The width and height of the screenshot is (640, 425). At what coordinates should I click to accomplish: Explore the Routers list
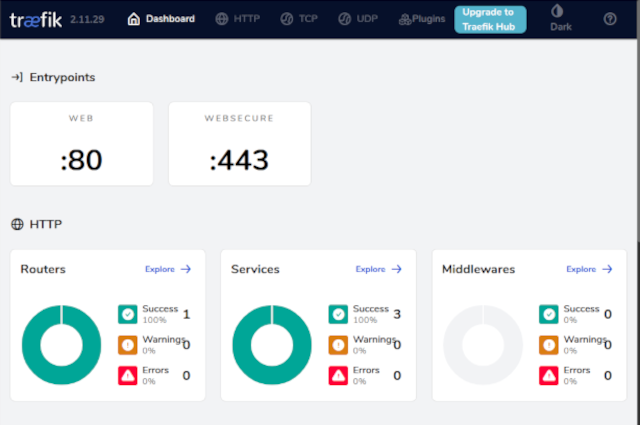pyautogui.click(x=168, y=269)
